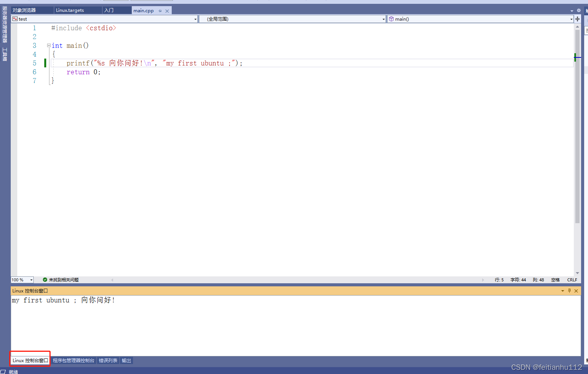Place cursor on the printf line
The image size is (588, 374).
(x=154, y=63)
